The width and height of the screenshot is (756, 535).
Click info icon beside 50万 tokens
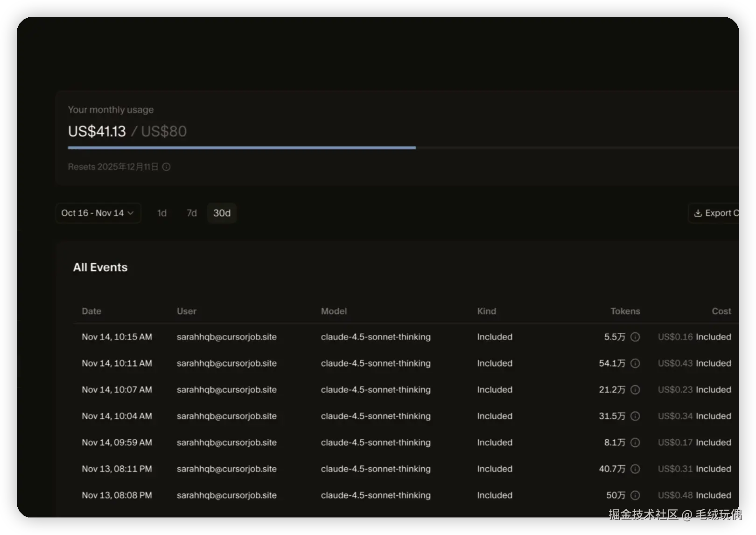635,495
